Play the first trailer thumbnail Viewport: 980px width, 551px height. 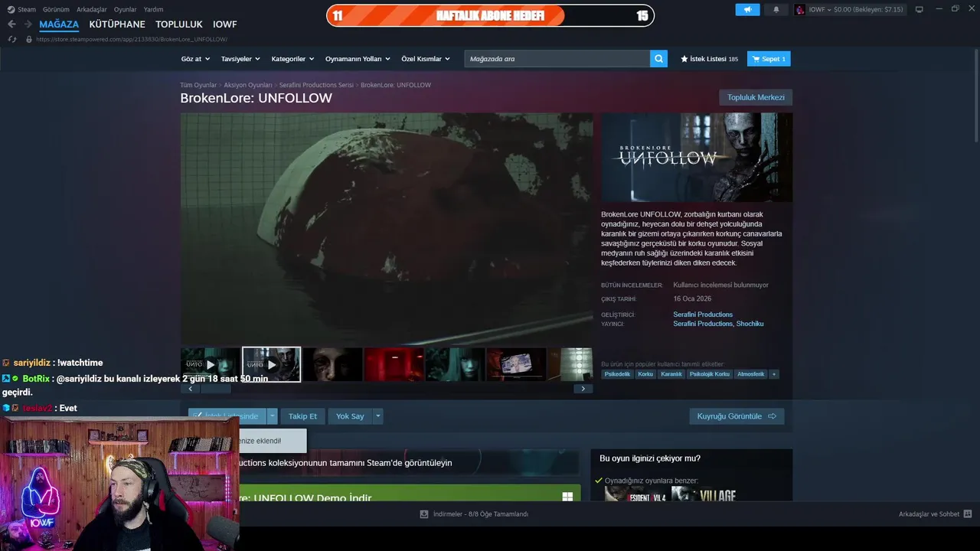211,364
